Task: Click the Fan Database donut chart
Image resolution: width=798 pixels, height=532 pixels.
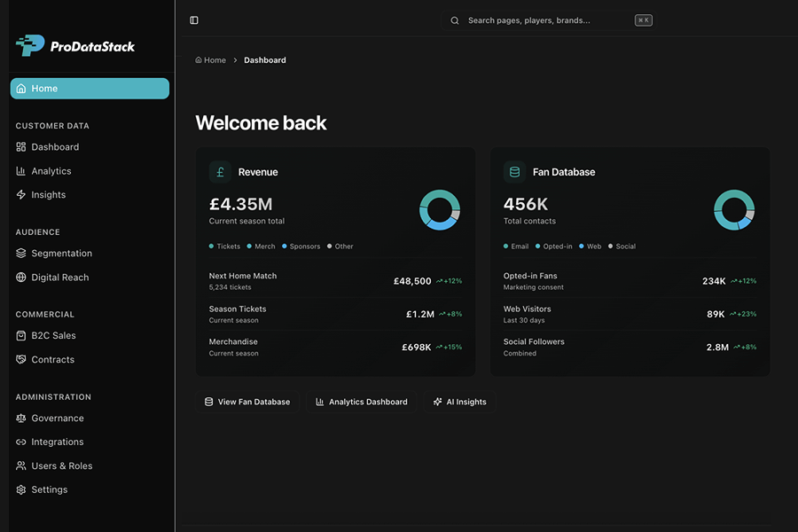Action: 734,210
